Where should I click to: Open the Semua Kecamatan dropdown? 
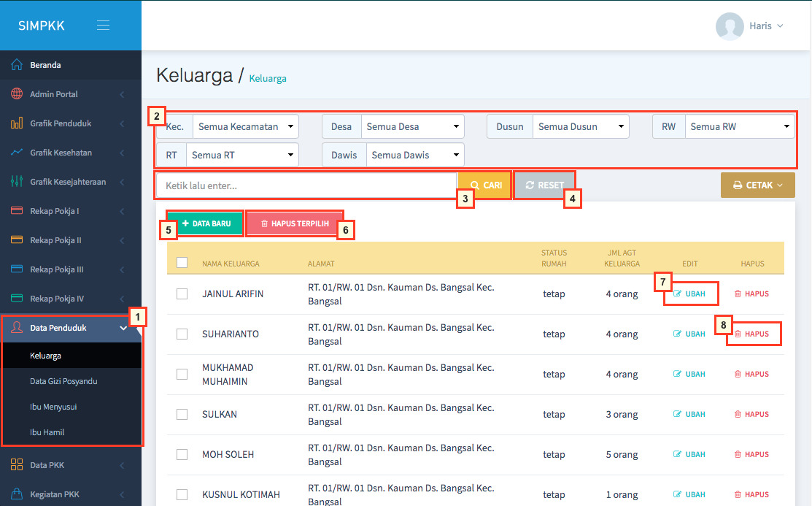tap(245, 126)
